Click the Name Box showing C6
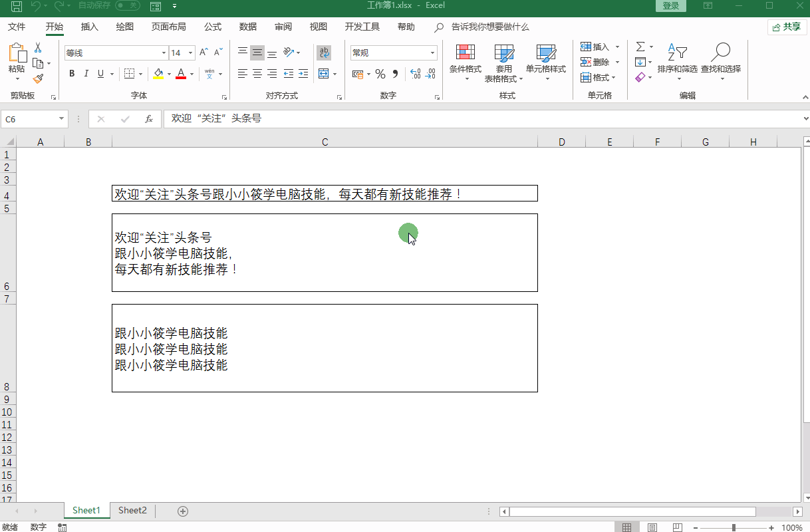Screen dimensions: 810x532 [30, 119]
